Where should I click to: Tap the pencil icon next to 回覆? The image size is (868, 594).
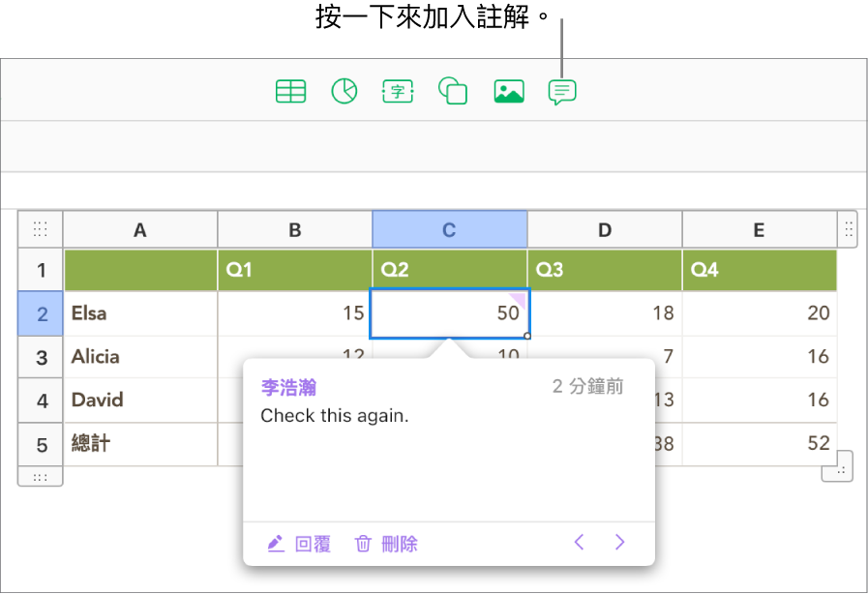pos(276,544)
